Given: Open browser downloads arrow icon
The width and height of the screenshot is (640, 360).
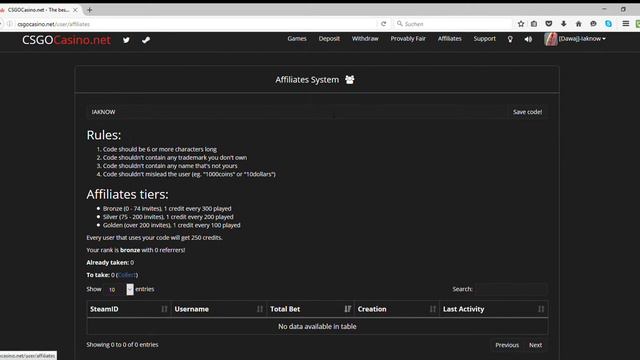Looking at the screenshot, I should point(564,24).
